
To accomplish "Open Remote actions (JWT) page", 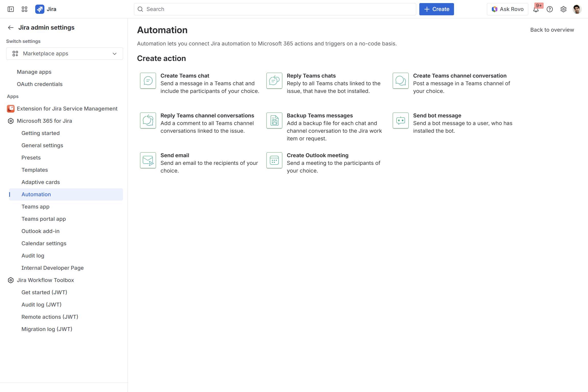I will click(x=50, y=317).
